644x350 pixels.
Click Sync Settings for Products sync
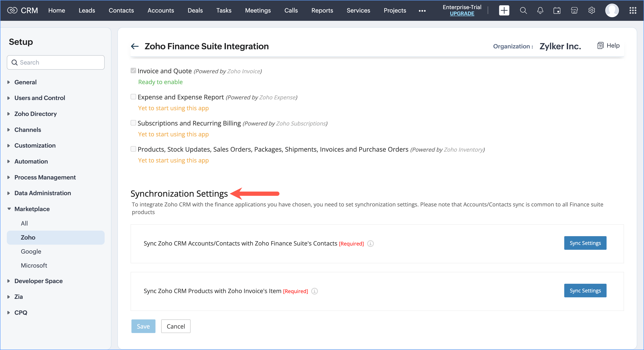tap(585, 291)
